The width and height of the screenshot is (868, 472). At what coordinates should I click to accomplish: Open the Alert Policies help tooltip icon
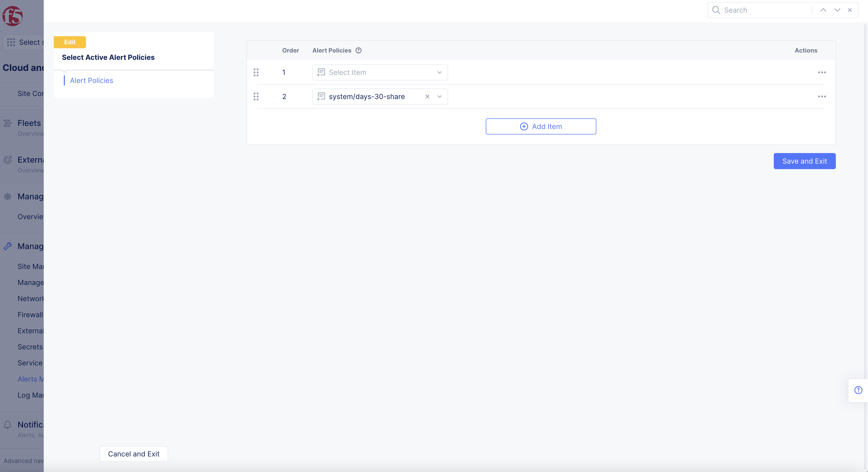tap(359, 51)
